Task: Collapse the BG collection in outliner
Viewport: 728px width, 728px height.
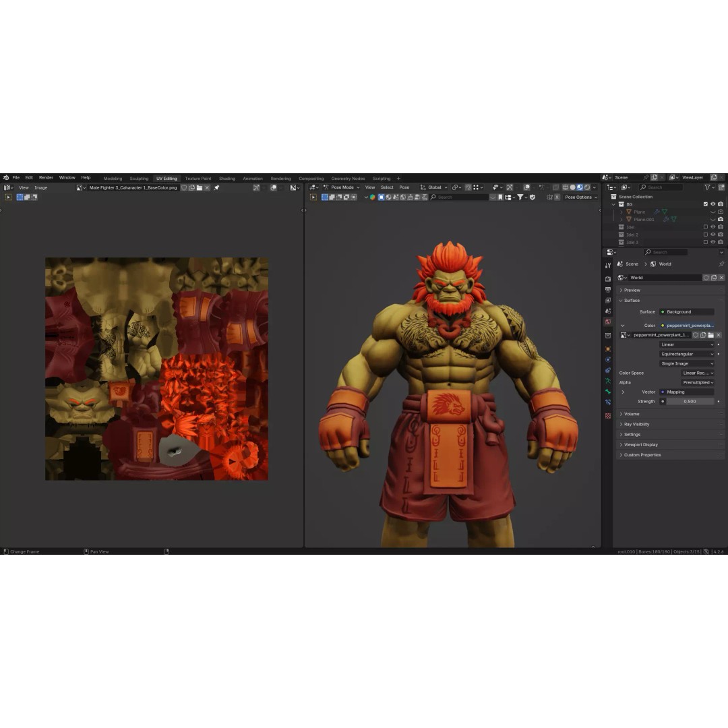Action: [614, 204]
